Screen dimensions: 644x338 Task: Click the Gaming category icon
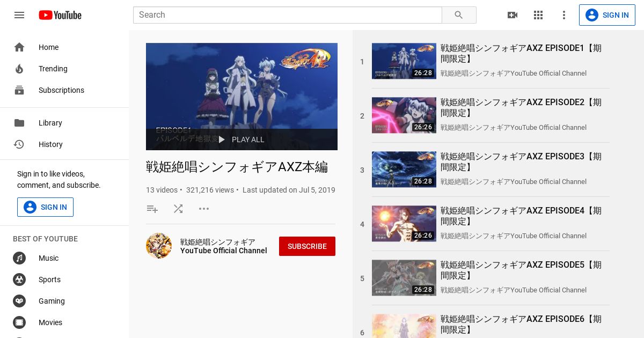coord(19,301)
